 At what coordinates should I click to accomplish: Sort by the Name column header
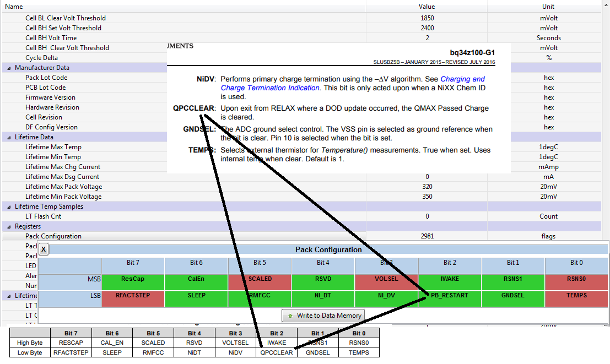click(x=183, y=7)
